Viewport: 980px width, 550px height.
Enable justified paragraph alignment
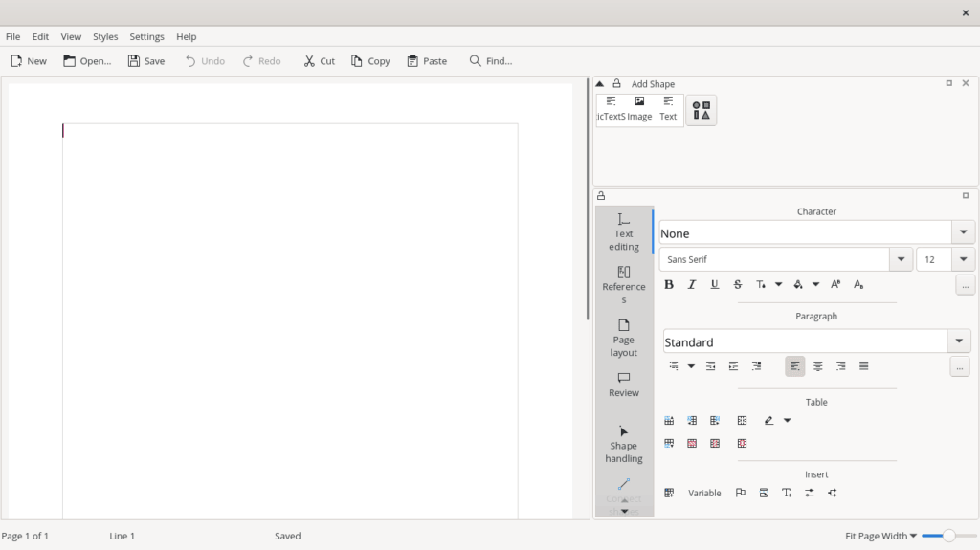pyautogui.click(x=864, y=366)
